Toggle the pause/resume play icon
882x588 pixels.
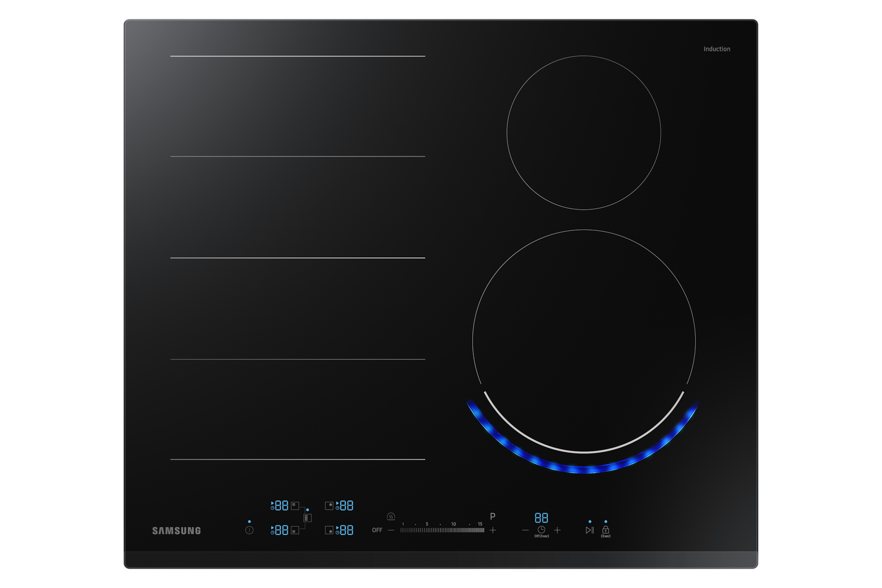pyautogui.click(x=590, y=530)
